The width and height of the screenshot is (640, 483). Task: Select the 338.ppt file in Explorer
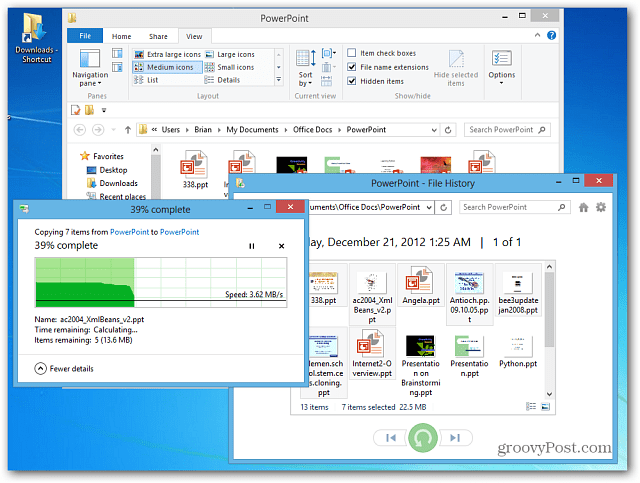point(195,169)
